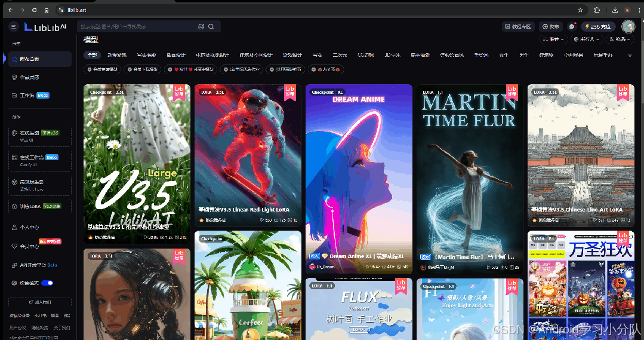Screen dimensions: 644x340
Task: Click the 236 lightning points recharge button
Action: pos(598,26)
